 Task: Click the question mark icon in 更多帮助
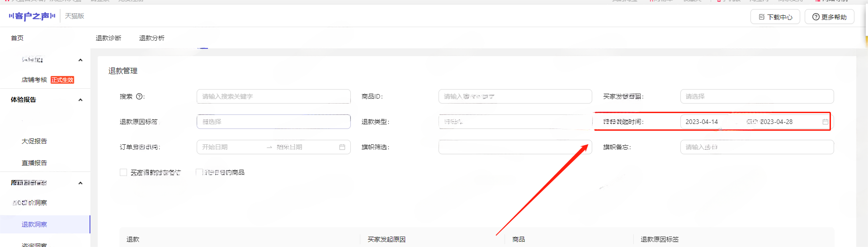816,17
